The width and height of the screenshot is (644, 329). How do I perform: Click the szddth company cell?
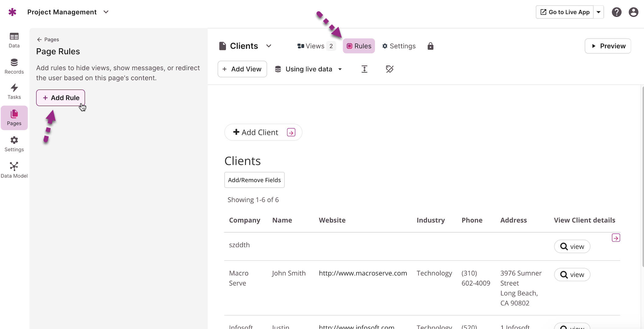[x=239, y=245]
